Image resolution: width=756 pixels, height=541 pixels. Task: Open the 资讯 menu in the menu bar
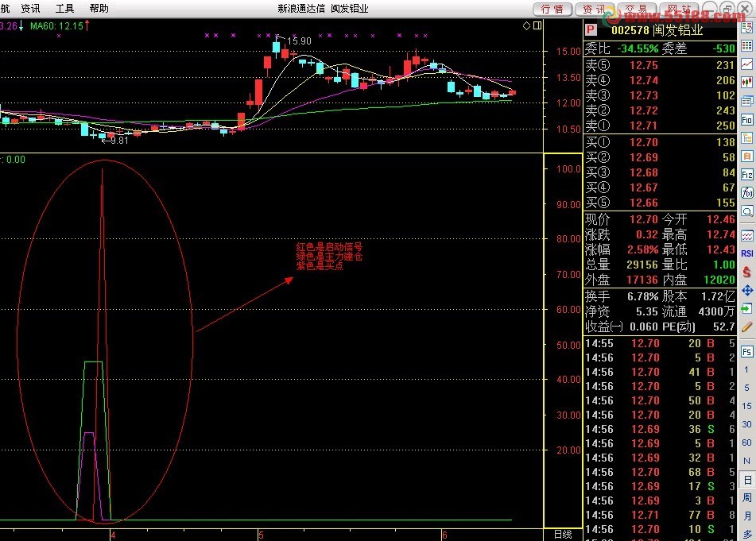point(30,8)
